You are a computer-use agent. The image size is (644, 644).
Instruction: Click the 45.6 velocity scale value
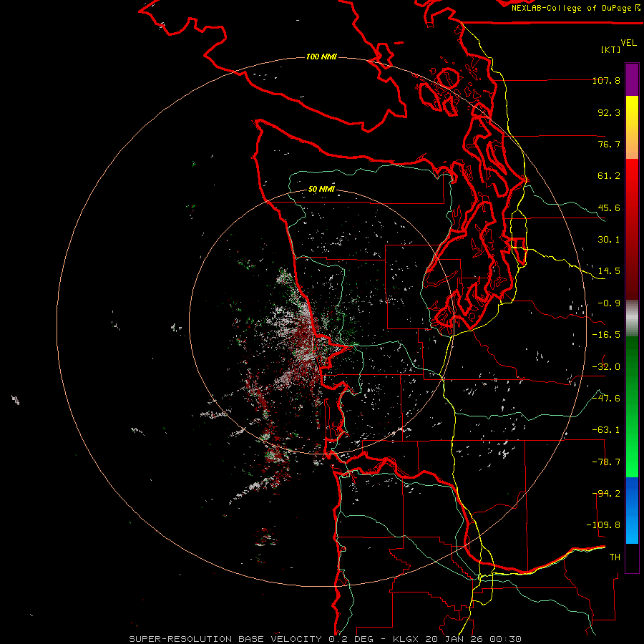[609, 208]
